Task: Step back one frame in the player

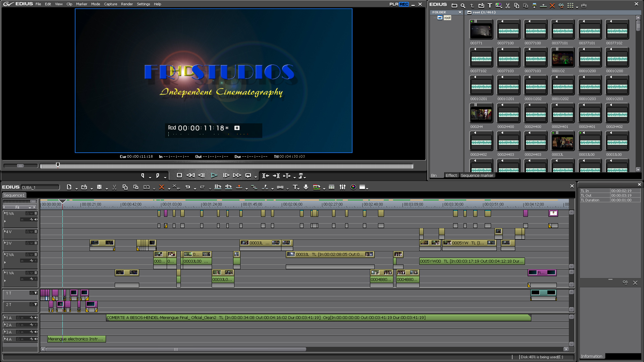Action: click(201, 175)
